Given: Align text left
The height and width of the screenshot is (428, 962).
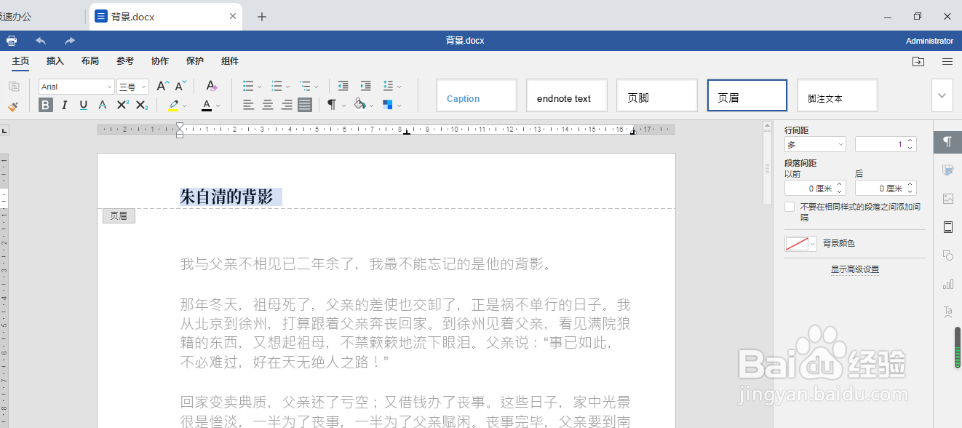Looking at the screenshot, I should click(248, 105).
